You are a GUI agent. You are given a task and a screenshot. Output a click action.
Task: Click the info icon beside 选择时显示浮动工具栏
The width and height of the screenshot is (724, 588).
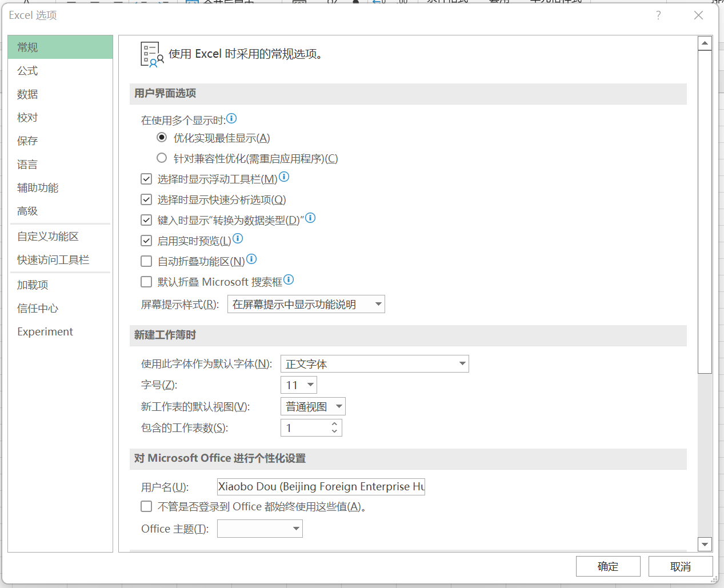(284, 177)
